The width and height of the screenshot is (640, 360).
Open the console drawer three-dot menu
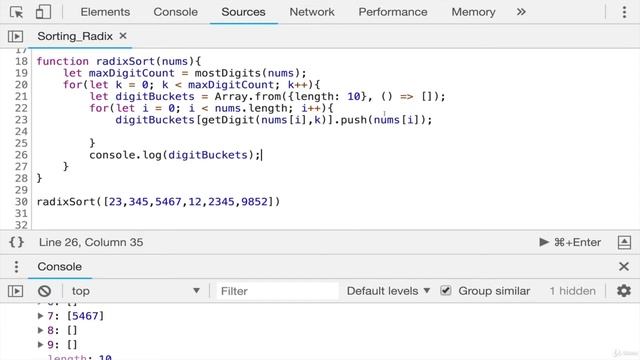point(16,267)
